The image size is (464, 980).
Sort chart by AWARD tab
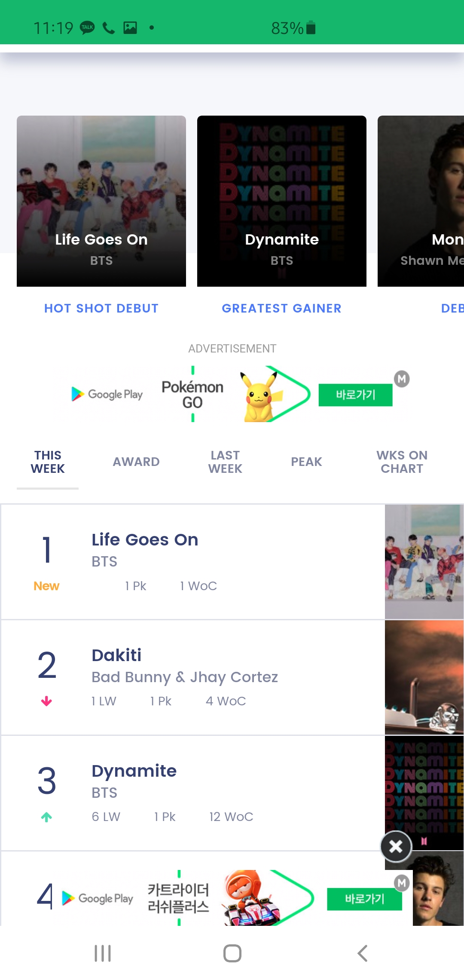point(136,462)
